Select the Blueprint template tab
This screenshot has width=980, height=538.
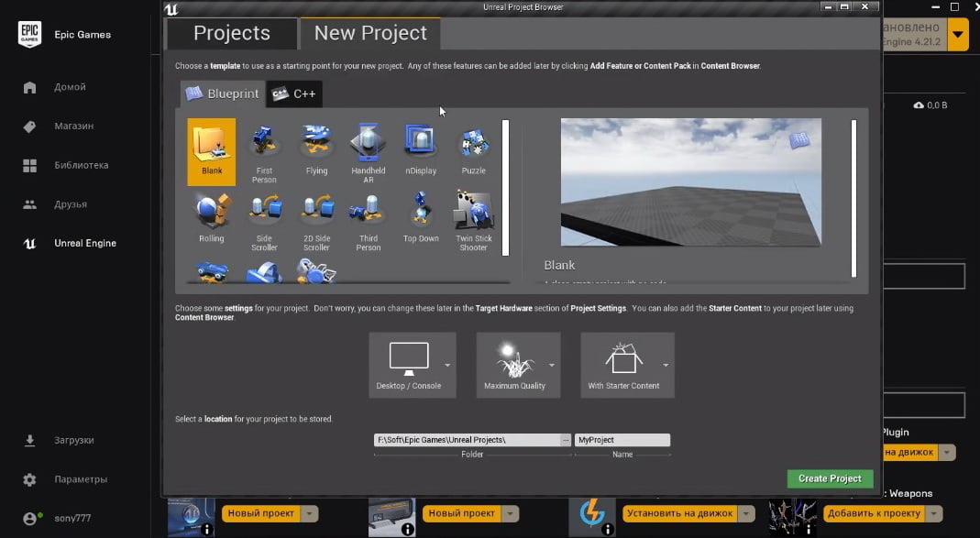[223, 93]
